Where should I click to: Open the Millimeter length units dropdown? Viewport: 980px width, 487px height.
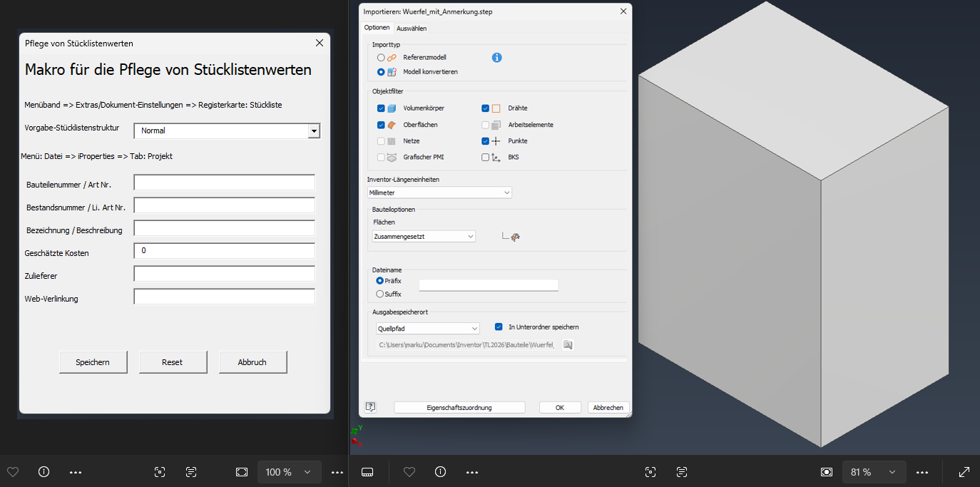tap(439, 193)
